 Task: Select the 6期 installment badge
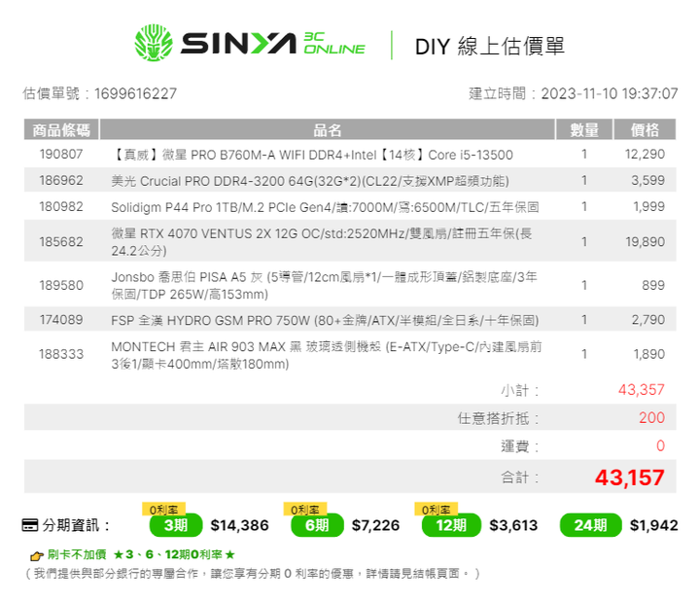click(317, 525)
